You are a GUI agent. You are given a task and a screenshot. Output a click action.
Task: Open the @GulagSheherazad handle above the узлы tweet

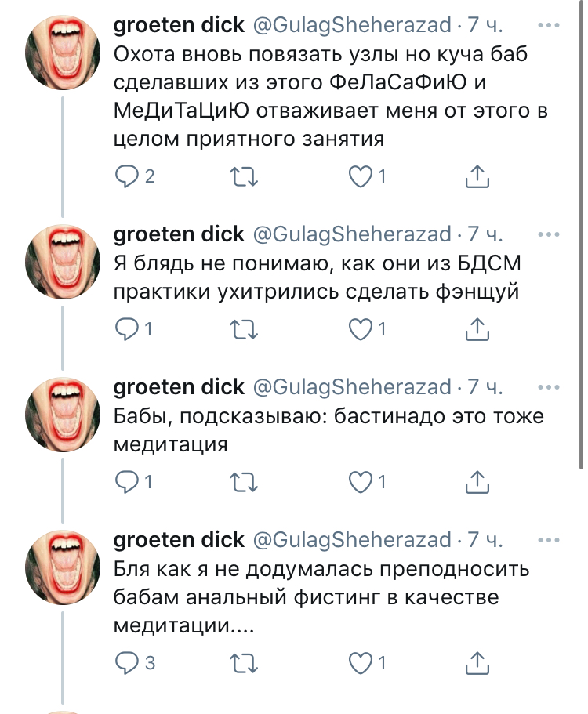350,27
